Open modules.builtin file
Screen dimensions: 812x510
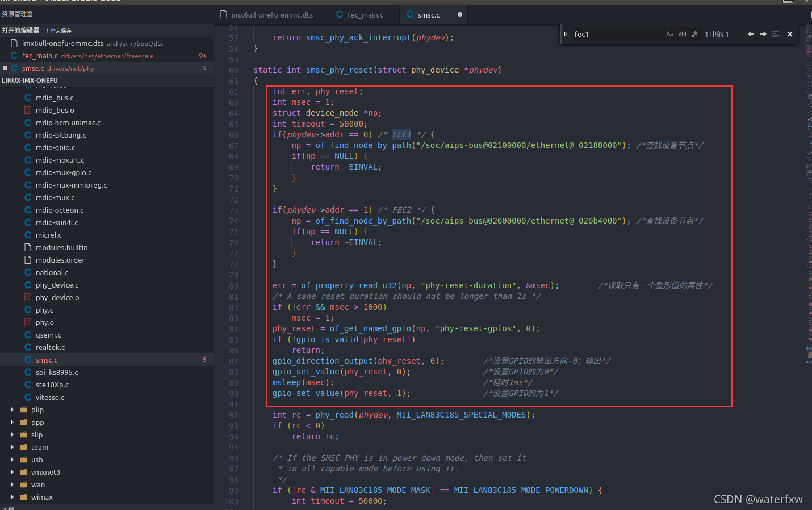pyautogui.click(x=107, y=247)
